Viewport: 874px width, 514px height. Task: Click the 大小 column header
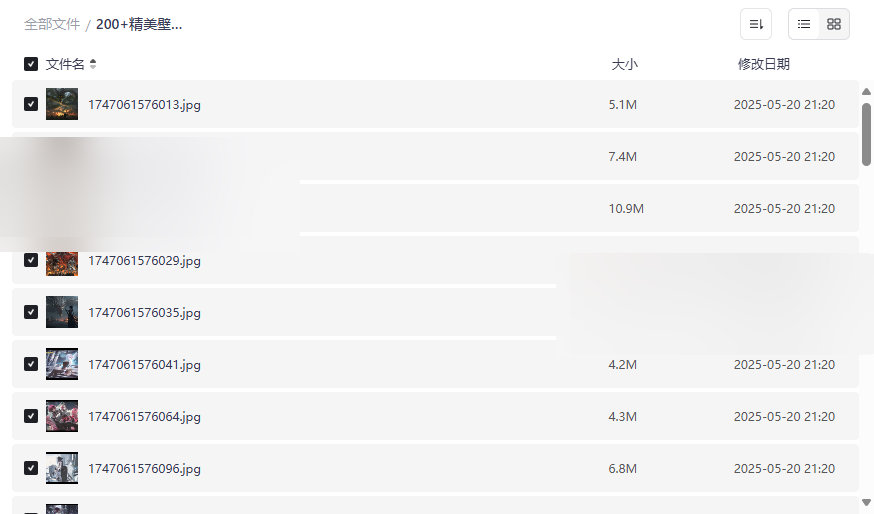(624, 64)
